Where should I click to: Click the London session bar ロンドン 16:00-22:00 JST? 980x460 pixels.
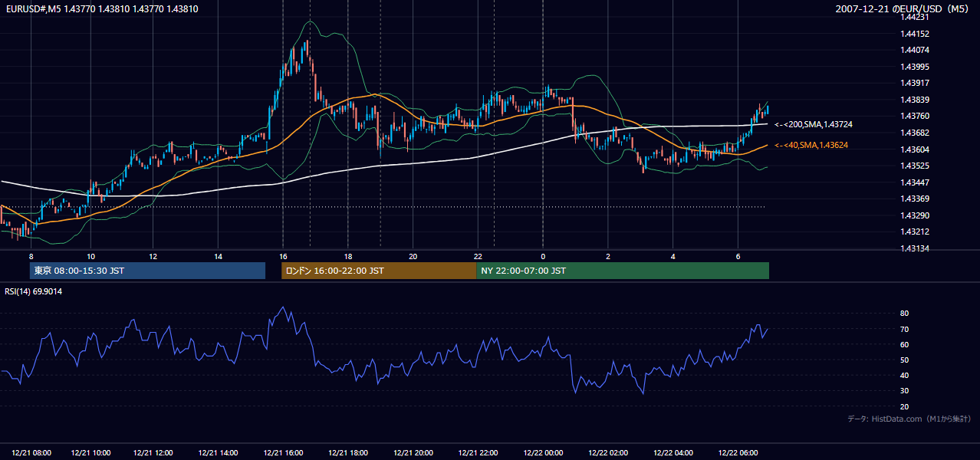(x=379, y=271)
